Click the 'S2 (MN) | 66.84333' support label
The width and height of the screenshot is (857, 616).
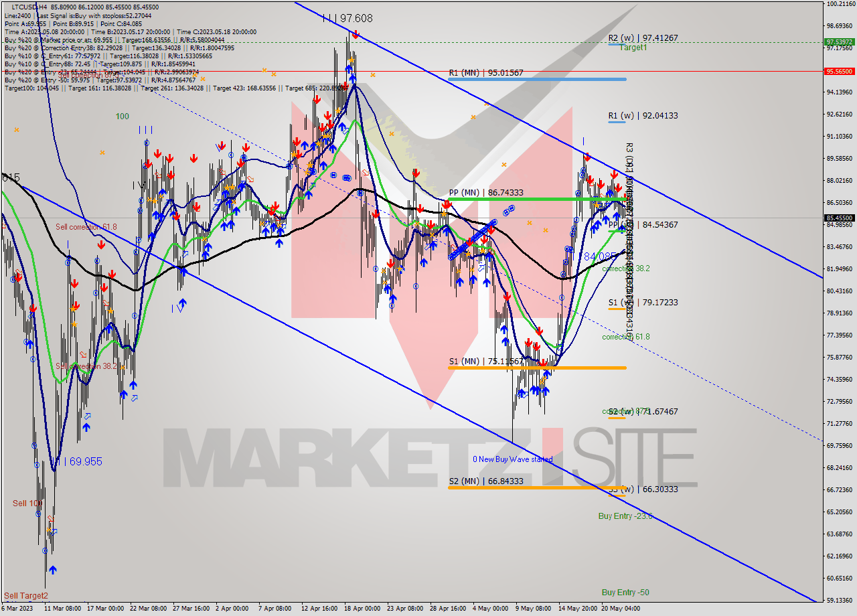[486, 481]
